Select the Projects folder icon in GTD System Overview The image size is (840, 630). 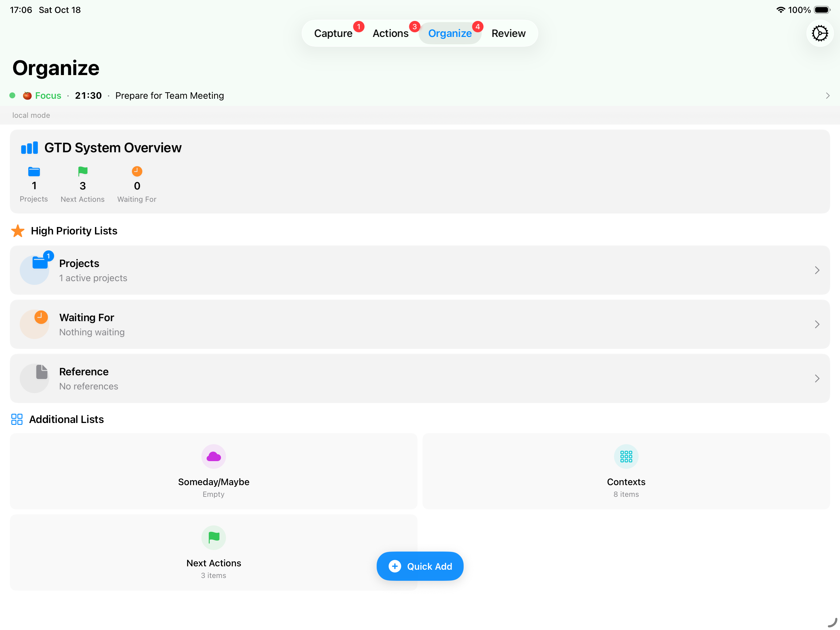point(34,172)
